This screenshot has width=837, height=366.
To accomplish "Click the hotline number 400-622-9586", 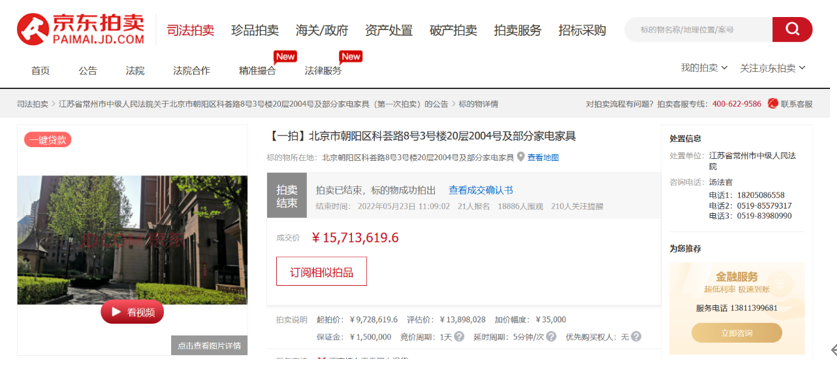I will [737, 104].
